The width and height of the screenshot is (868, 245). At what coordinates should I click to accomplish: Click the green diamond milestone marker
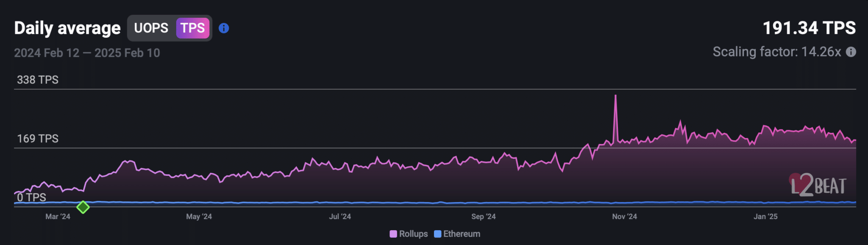click(x=83, y=207)
